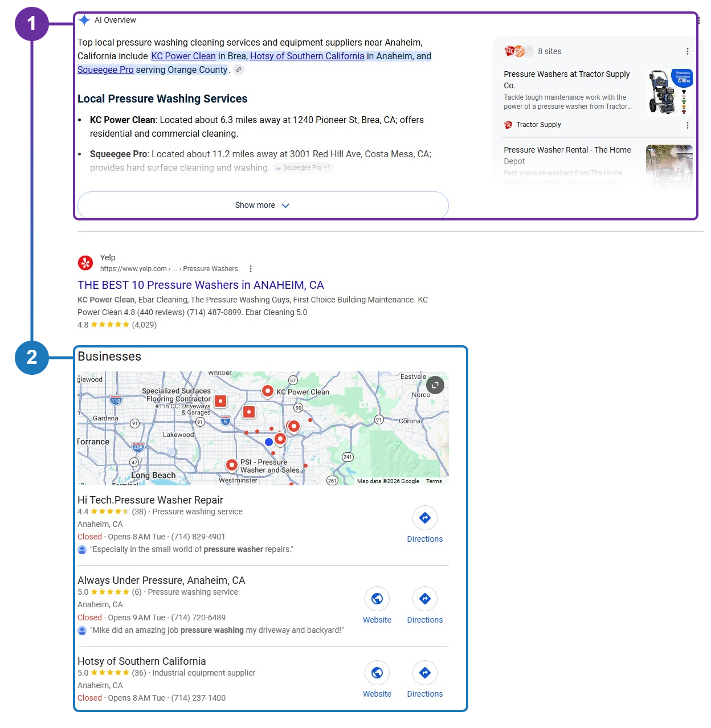
Task: Click Yelp URL breadcrumb Pressure Washers
Action: [x=211, y=269]
